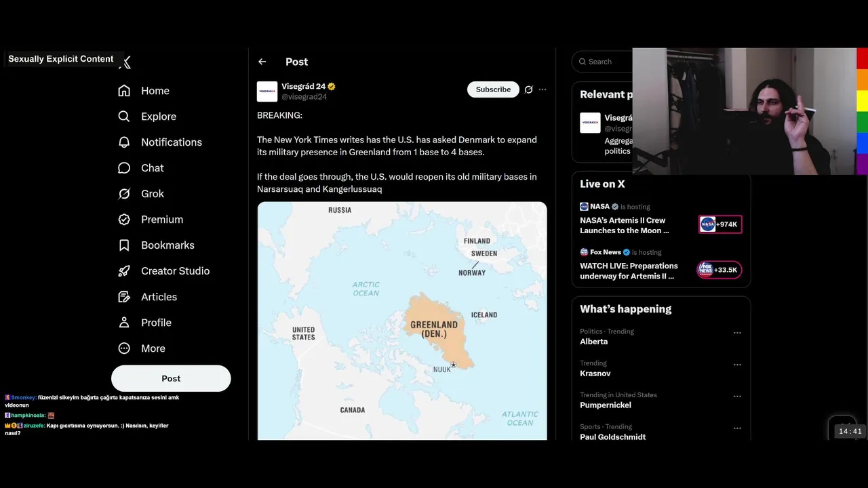This screenshot has height=488, width=868.
Task: Open the Fox News WATCH LIVE stream
Action: [629, 271]
